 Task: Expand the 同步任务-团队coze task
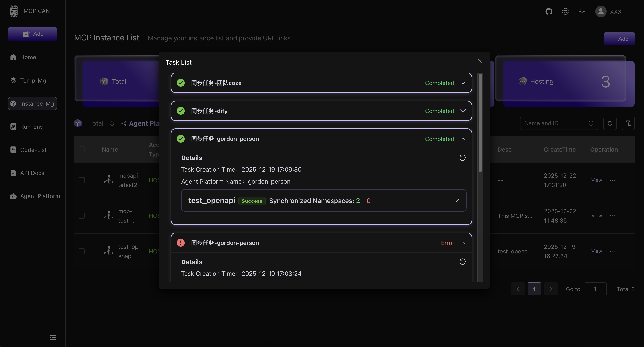(463, 83)
